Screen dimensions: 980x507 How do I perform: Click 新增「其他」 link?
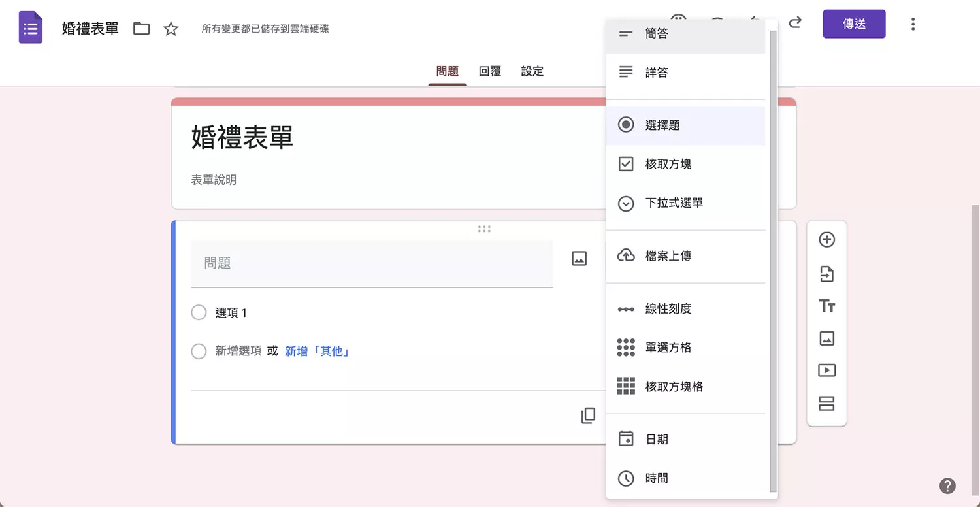(x=318, y=352)
